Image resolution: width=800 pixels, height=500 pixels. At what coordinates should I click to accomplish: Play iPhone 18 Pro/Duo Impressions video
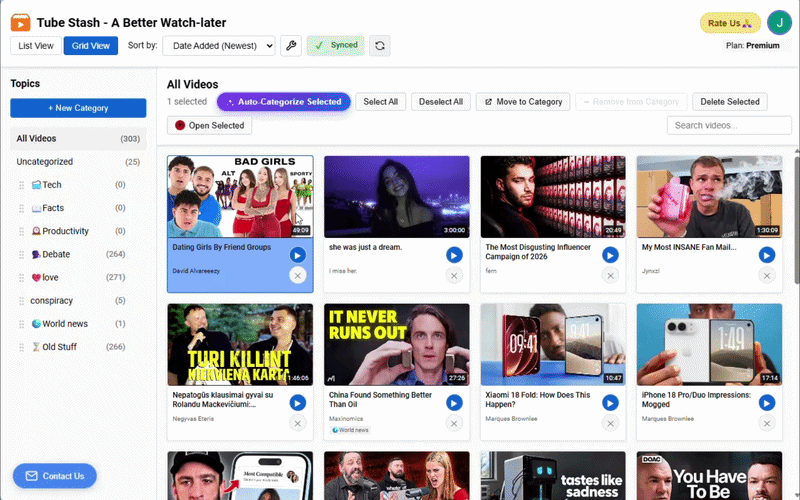click(x=767, y=403)
